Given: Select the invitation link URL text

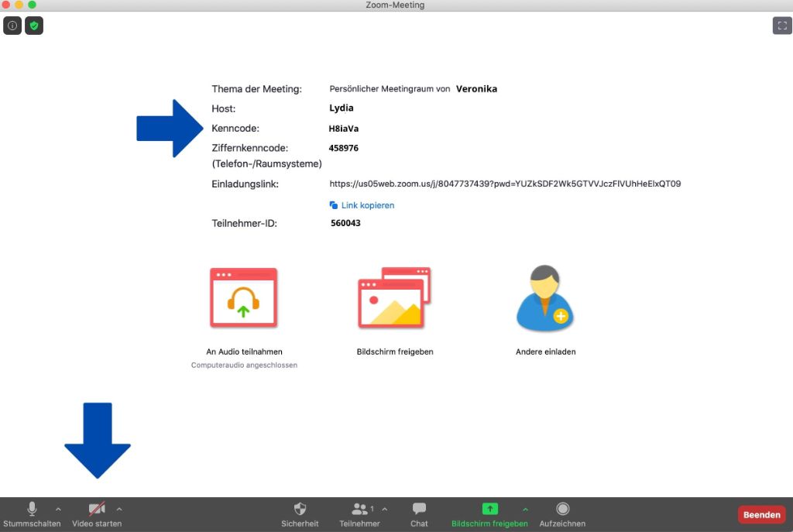Looking at the screenshot, I should [505, 184].
